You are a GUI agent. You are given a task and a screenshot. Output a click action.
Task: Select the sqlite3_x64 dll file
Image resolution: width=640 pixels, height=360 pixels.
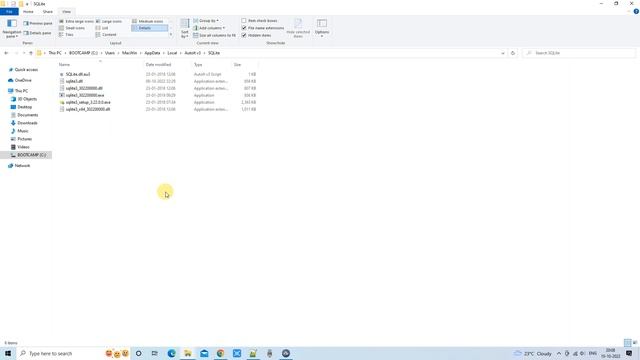click(x=87, y=109)
